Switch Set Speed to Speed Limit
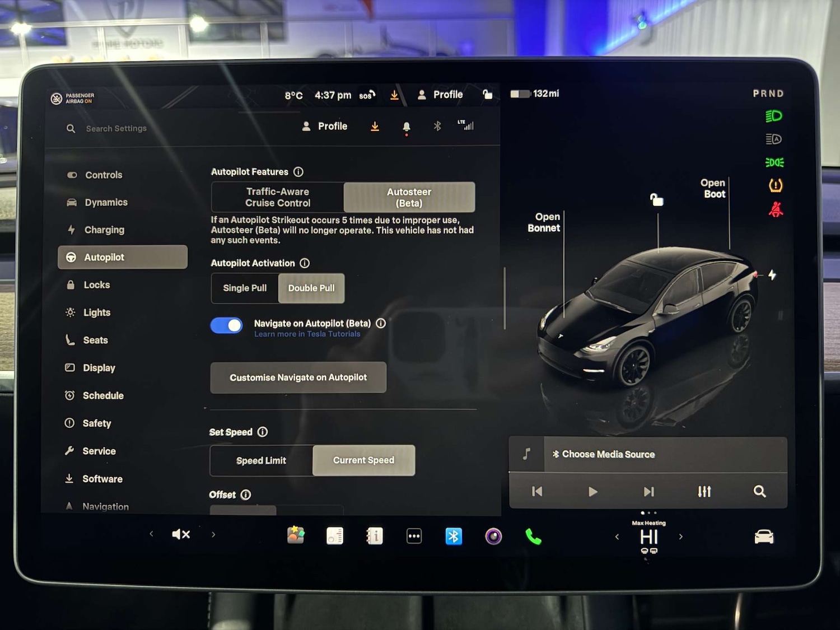840x630 pixels. coord(261,460)
